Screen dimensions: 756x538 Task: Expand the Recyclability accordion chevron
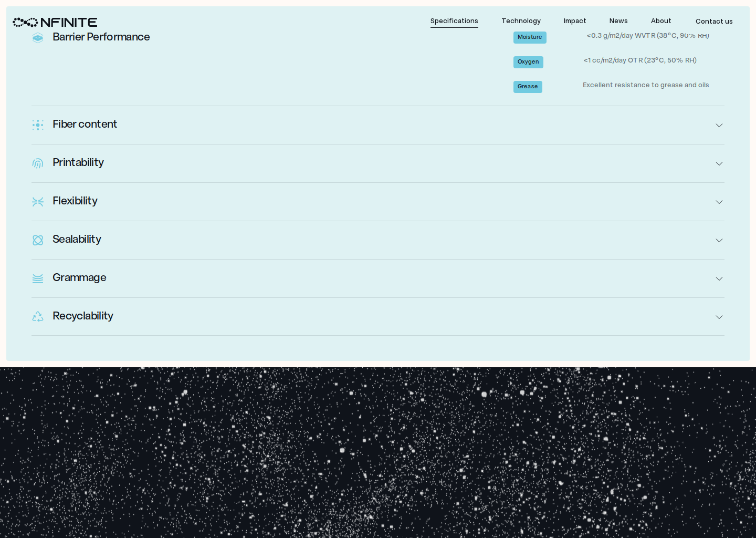tap(719, 317)
